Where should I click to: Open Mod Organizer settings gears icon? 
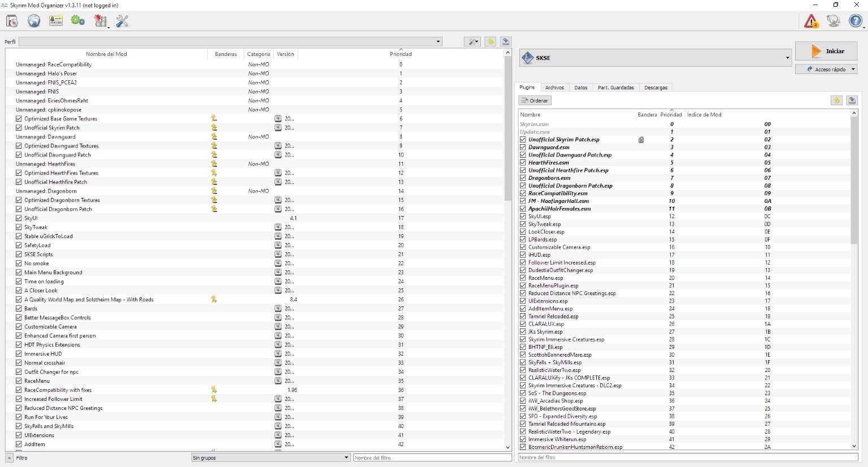(77, 20)
